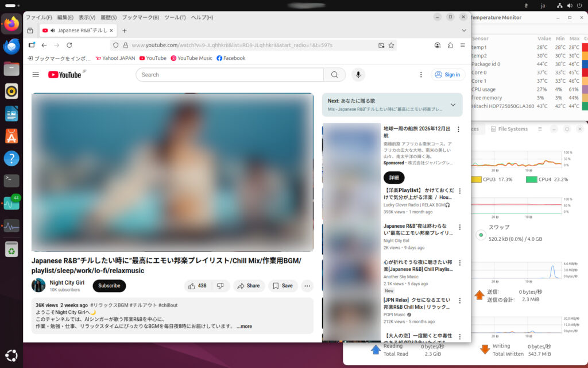
Task: Open Terminal from the dock
Action: coord(11,181)
